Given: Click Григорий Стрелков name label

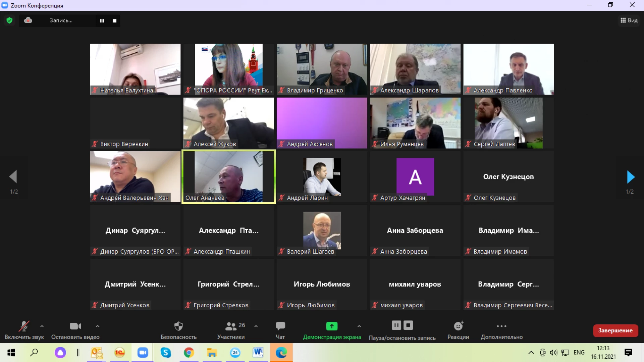Looking at the screenshot, I should [217, 305].
